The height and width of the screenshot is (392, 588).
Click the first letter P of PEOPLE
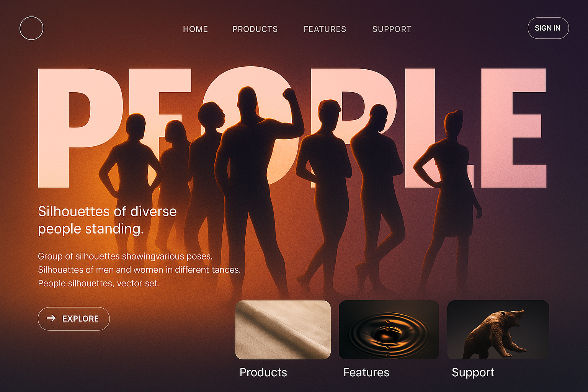[77, 128]
